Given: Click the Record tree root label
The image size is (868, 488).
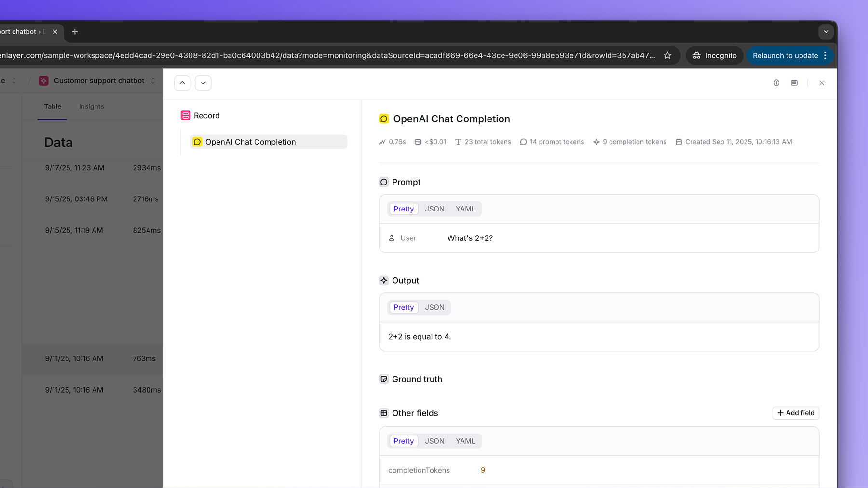Looking at the screenshot, I should click(207, 116).
